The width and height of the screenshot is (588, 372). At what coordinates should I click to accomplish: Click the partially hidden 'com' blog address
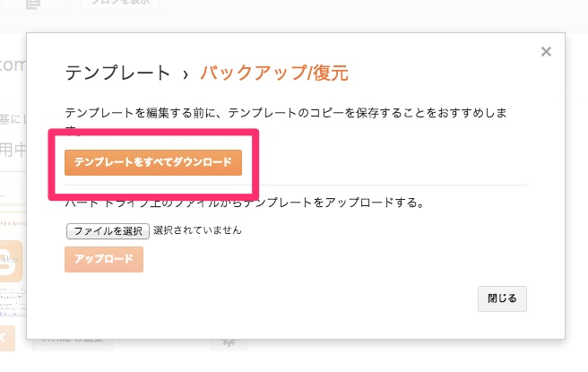[13, 65]
